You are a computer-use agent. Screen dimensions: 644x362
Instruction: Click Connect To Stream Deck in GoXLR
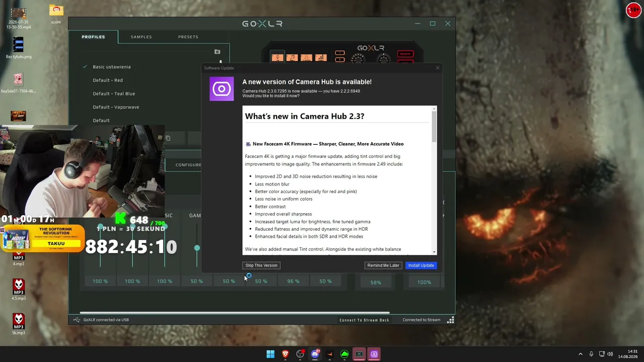point(364,320)
